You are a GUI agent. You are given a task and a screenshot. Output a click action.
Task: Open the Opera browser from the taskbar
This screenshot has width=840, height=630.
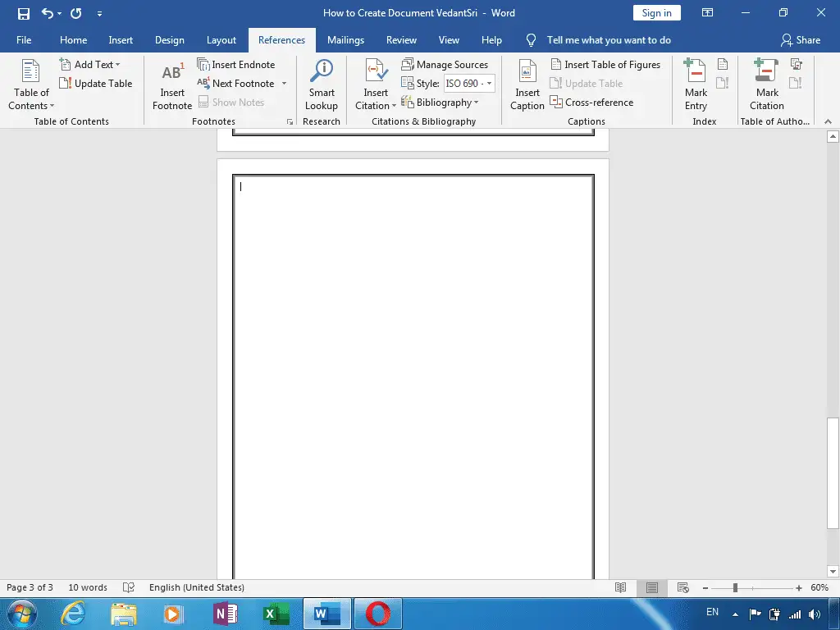(x=377, y=614)
